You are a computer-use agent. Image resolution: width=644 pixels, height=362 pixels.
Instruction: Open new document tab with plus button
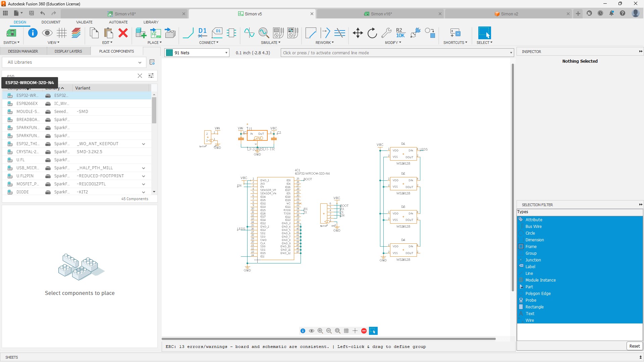[x=578, y=13]
